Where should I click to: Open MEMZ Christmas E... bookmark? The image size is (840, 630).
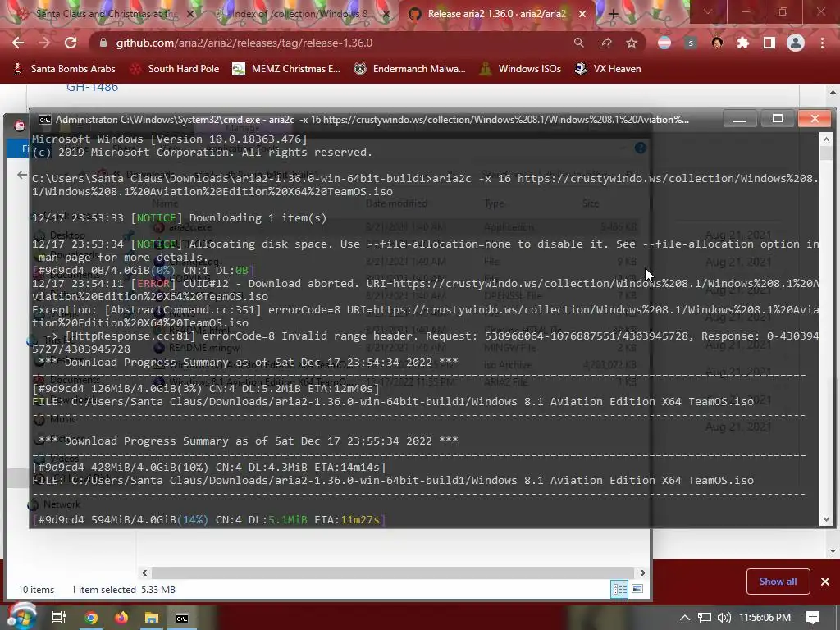[286, 69]
